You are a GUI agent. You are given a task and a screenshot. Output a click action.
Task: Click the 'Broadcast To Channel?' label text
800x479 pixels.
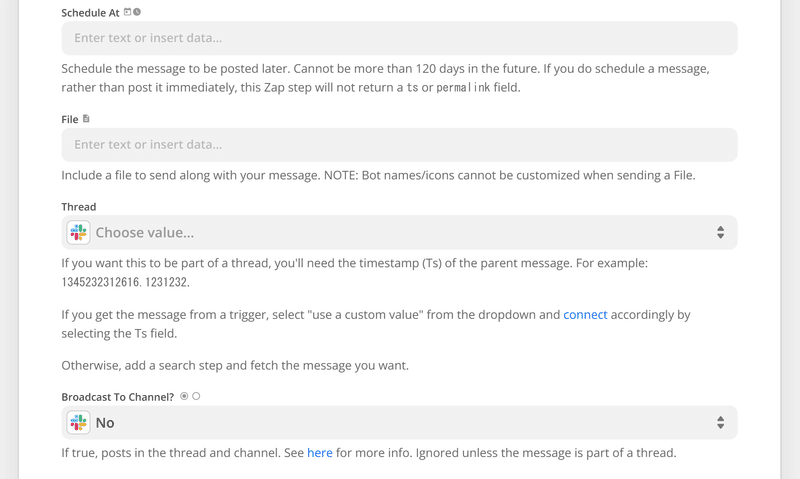click(x=118, y=397)
